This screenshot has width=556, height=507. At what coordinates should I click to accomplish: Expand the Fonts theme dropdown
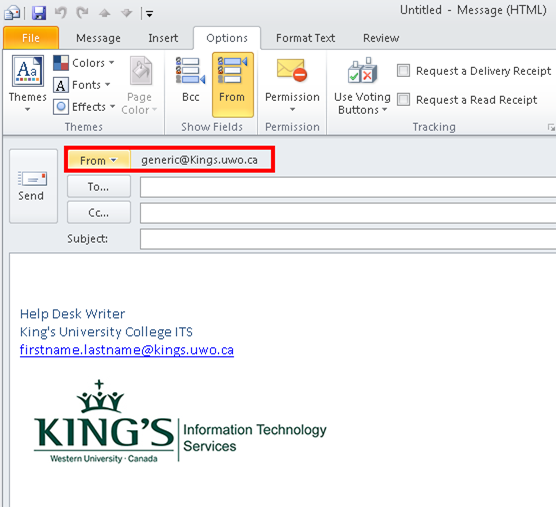coord(82,85)
